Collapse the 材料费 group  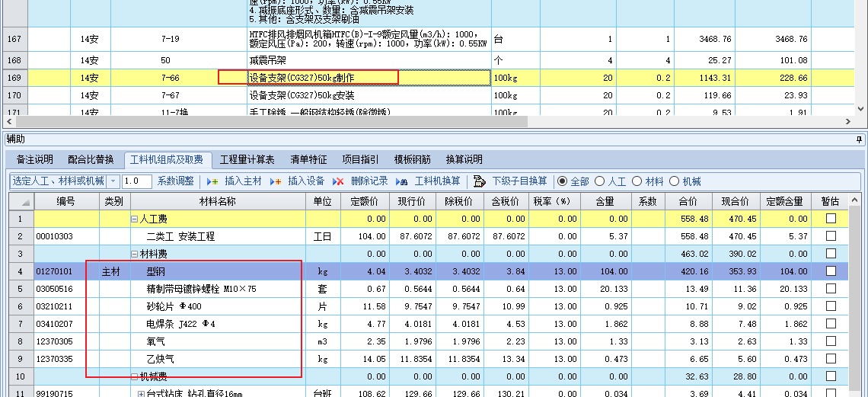click(134, 255)
